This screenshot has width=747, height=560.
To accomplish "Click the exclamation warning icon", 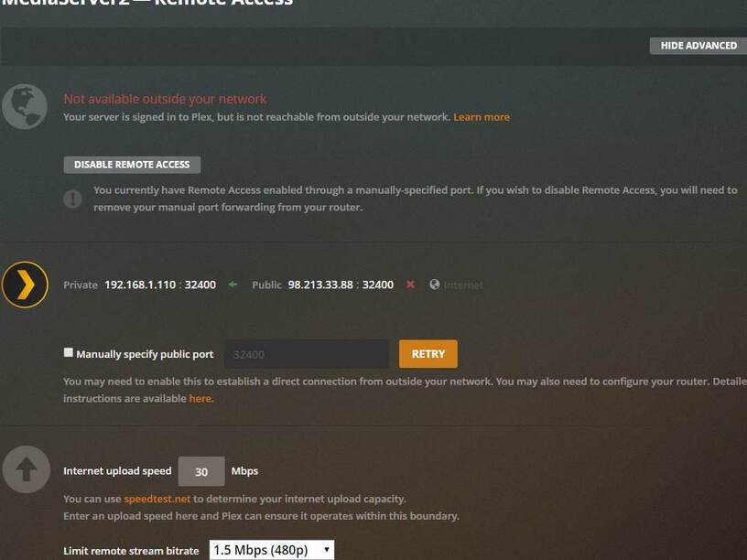I will (73, 199).
